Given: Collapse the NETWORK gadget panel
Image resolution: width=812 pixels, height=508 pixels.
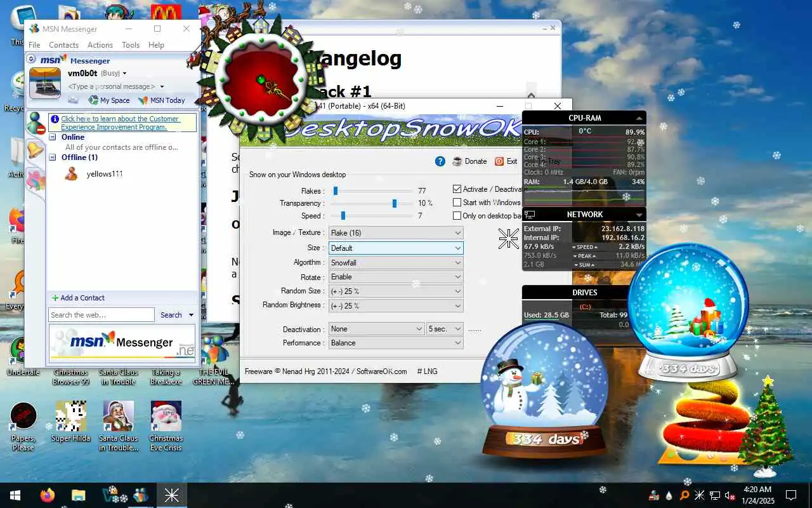Looking at the screenshot, I should (639, 215).
